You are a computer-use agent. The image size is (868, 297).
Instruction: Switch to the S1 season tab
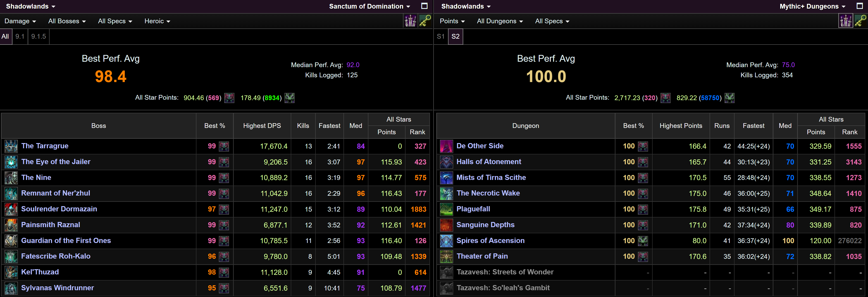click(x=441, y=37)
